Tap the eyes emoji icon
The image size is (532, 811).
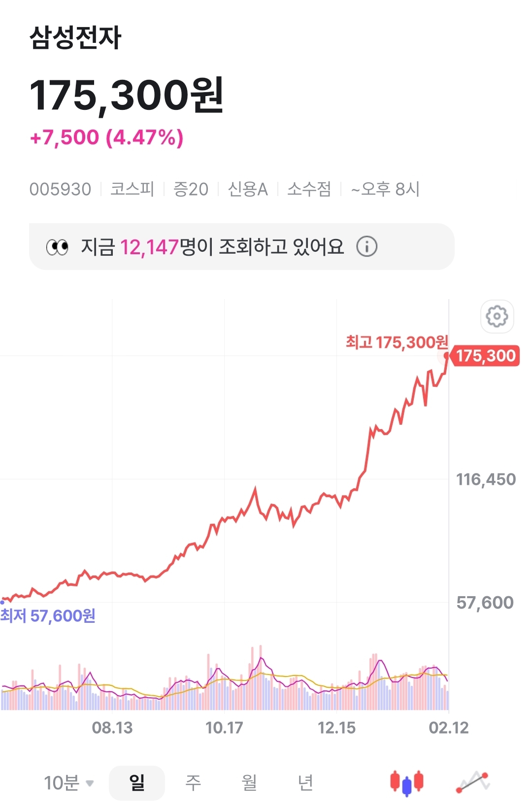57,247
